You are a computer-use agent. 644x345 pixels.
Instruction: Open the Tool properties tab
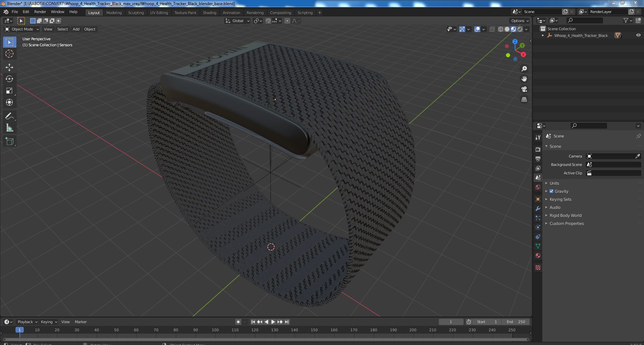538,137
